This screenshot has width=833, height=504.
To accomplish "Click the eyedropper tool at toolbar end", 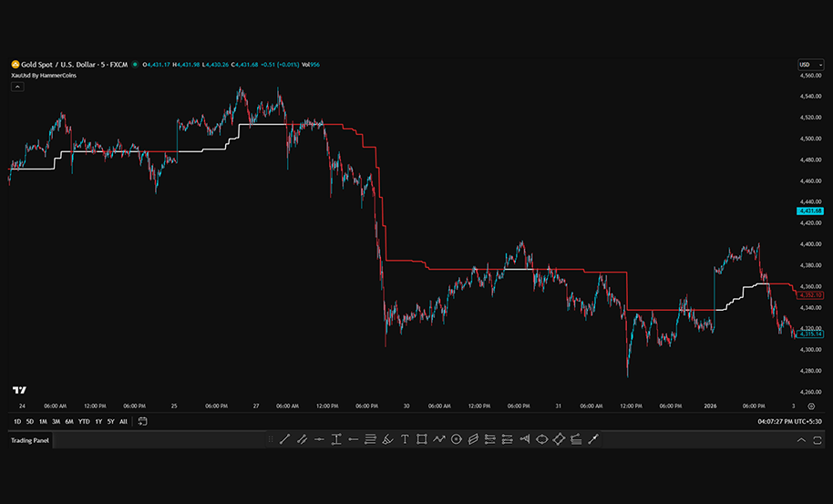I will pyautogui.click(x=593, y=439).
